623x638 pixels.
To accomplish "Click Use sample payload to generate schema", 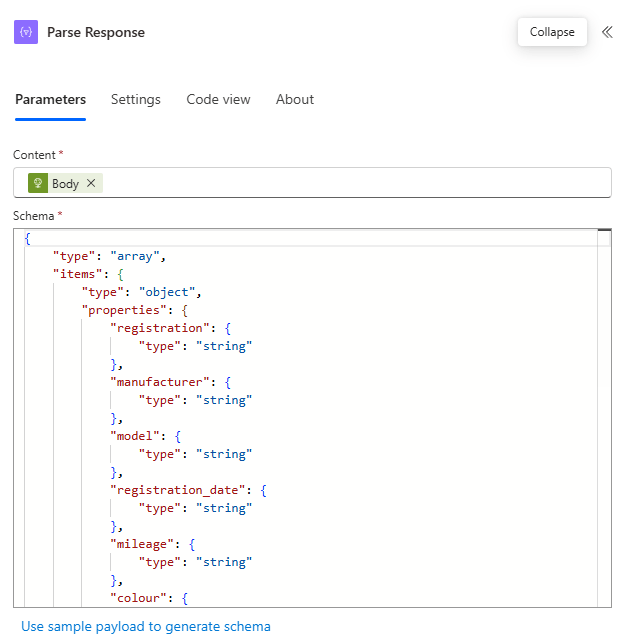I will [x=146, y=626].
